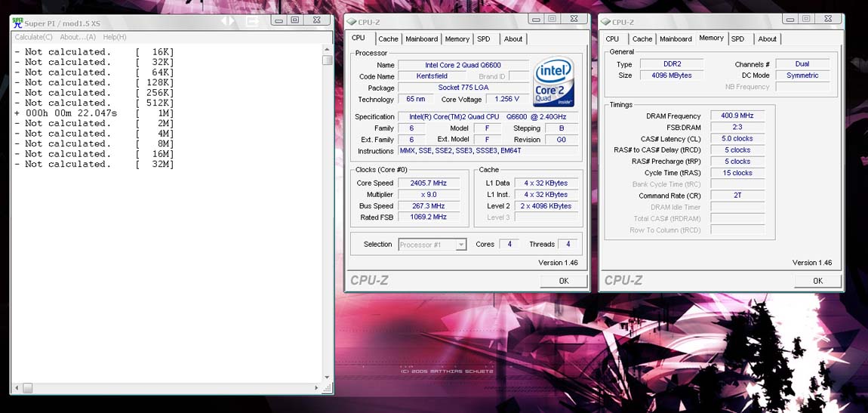Screen dimensions: 868x413
Task: Maximize the Super PI window
Action: click(x=294, y=20)
